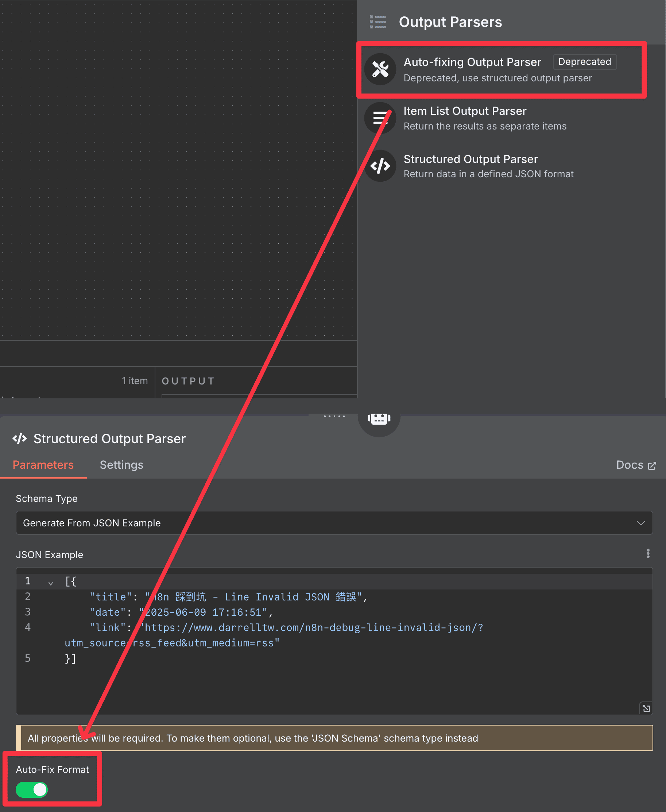Select Generate From JSON Example option
The image size is (666, 812).
click(92, 523)
